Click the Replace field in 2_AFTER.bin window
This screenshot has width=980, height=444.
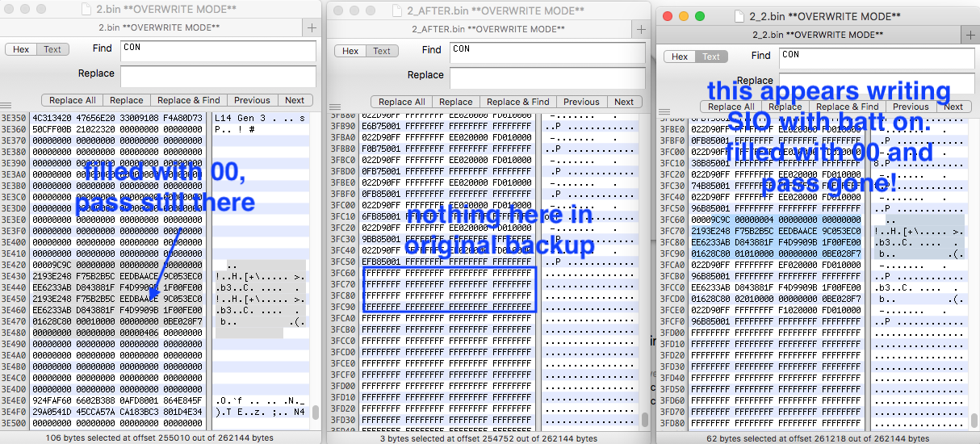coord(547,78)
